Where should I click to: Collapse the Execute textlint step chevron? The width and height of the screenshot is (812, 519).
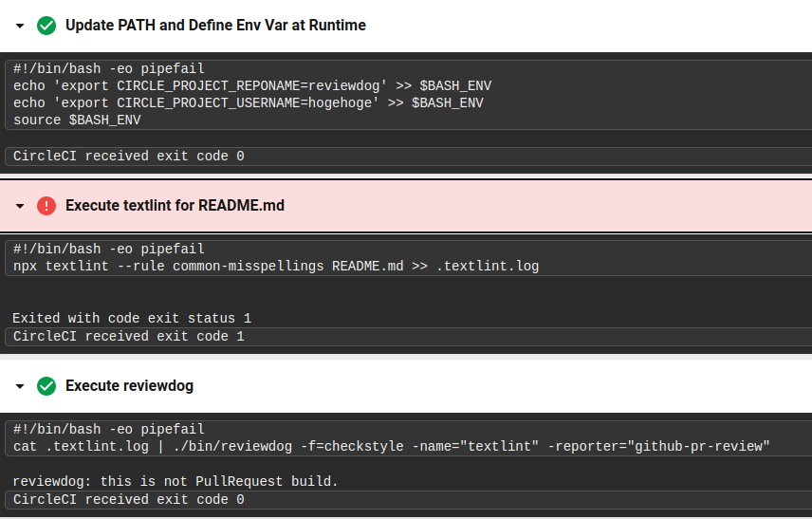[20, 206]
